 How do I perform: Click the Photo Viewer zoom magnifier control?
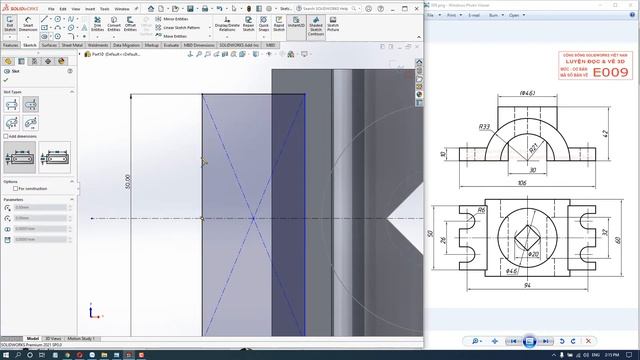point(476,341)
